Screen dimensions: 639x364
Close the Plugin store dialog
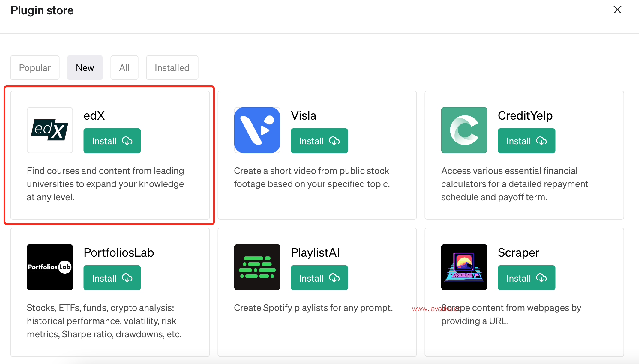click(617, 10)
